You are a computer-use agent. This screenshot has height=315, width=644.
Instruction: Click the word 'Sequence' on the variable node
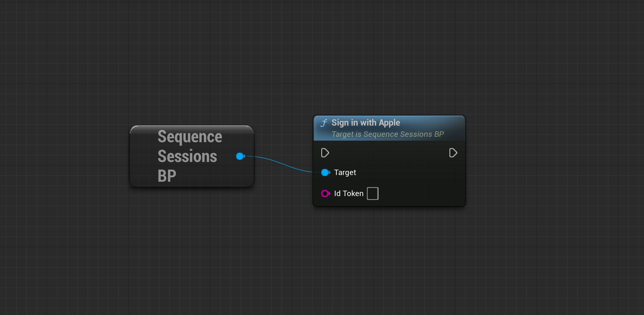tap(190, 137)
